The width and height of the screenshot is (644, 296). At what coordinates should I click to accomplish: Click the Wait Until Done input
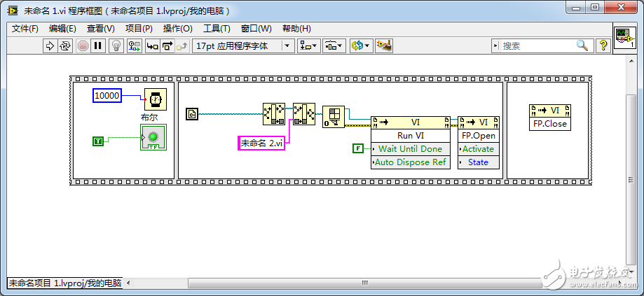pyautogui.click(x=411, y=149)
